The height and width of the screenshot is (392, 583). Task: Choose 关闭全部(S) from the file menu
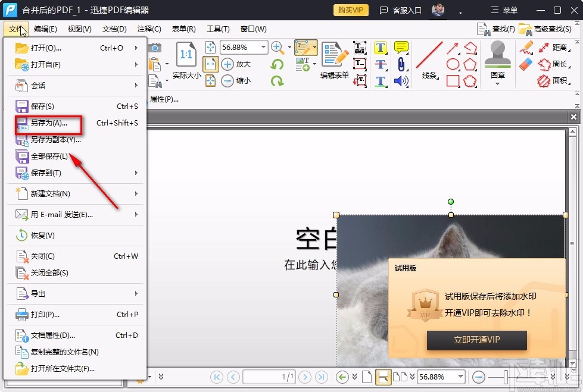(75, 272)
